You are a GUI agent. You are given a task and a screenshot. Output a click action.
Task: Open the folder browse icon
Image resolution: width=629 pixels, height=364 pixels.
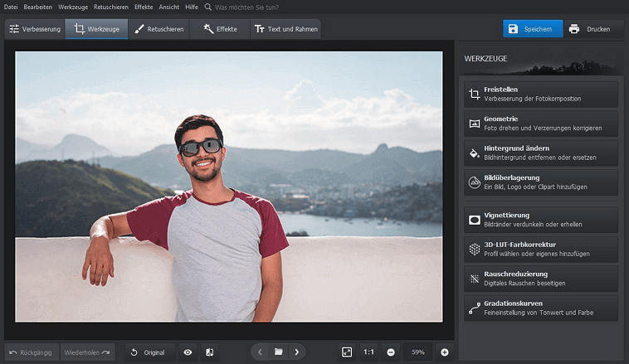(x=279, y=352)
